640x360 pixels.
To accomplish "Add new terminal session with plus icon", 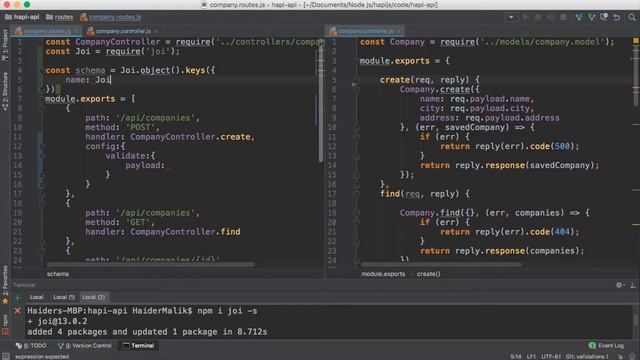I will pyautogui.click(x=18, y=297).
